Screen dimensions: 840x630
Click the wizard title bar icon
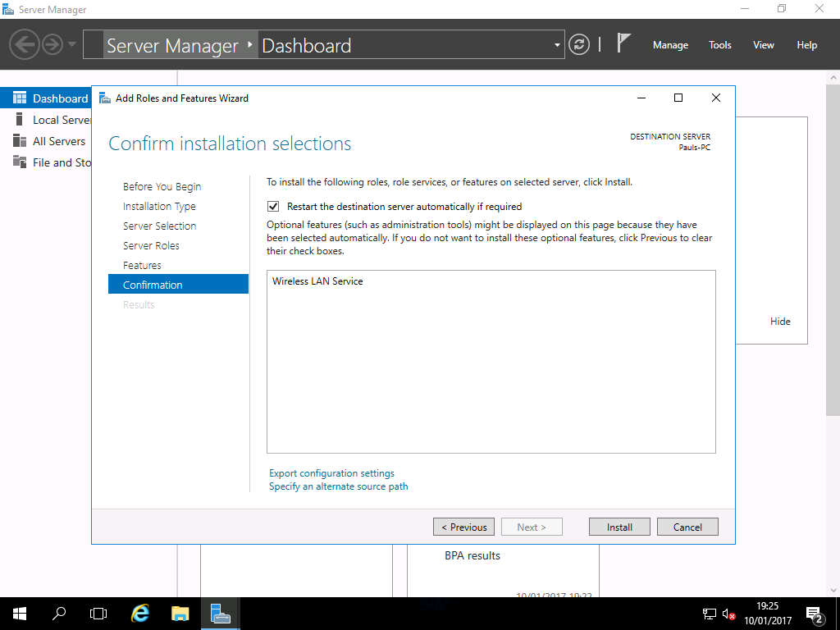(105, 98)
